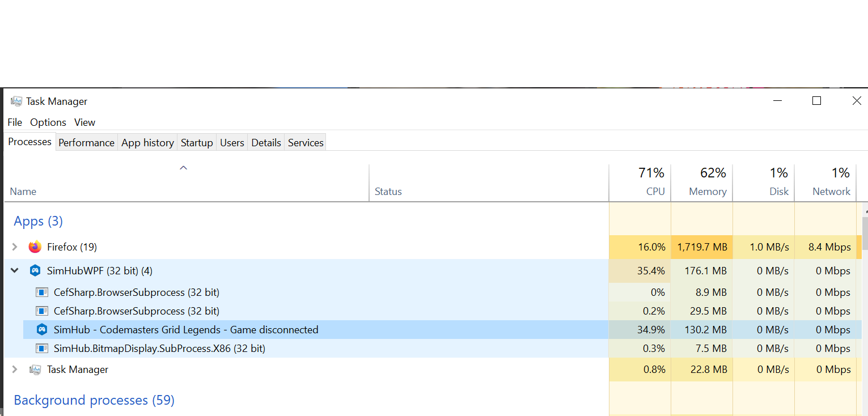Click the Task Manager process icon
The height and width of the screenshot is (416, 868).
(35, 369)
